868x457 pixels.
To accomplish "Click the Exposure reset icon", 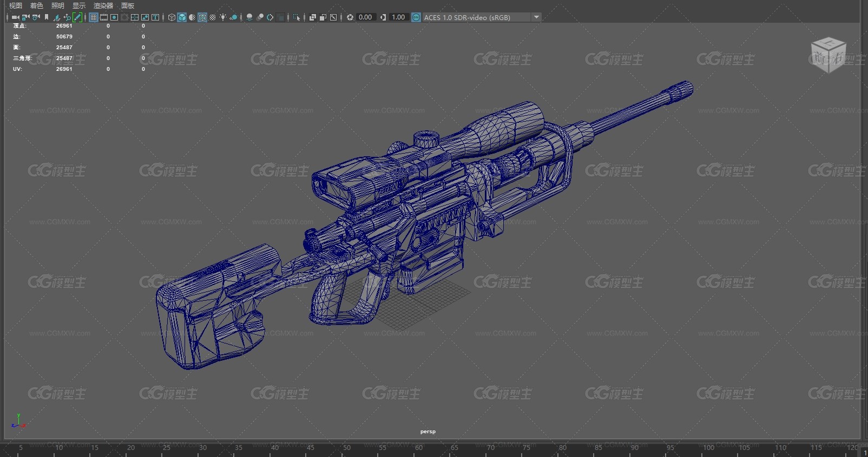I will (x=350, y=17).
